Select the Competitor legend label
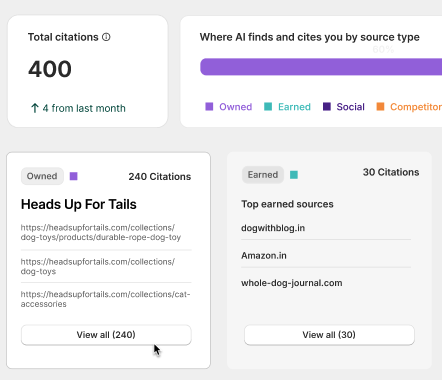 point(416,107)
